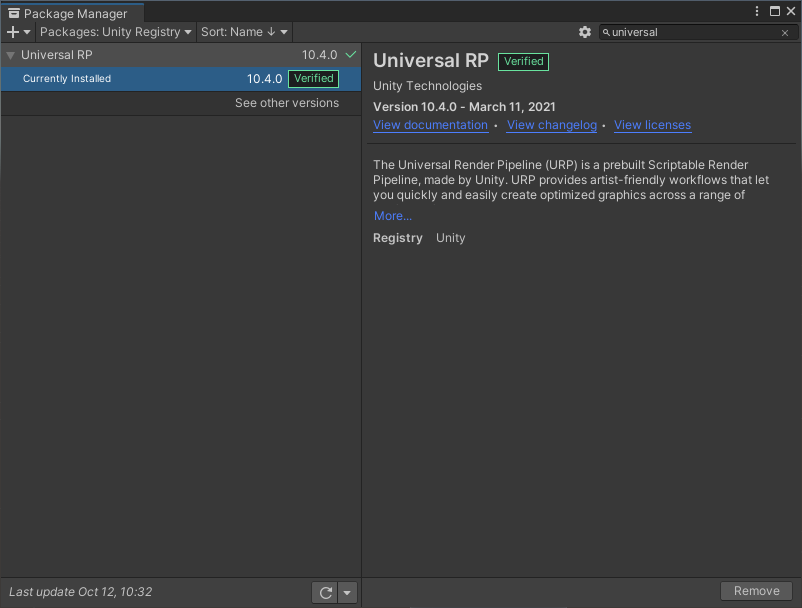The image size is (802, 608).
Task: Open View licenses link
Action: click(652, 125)
